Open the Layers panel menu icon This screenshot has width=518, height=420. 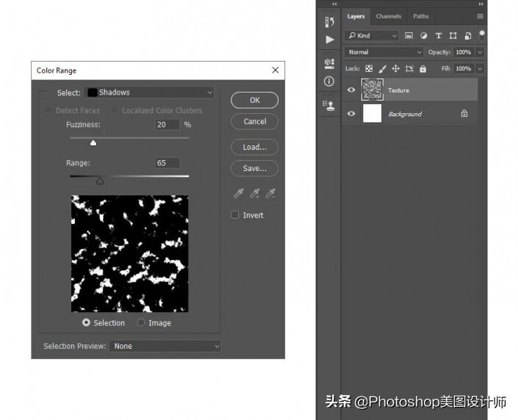coord(480,16)
